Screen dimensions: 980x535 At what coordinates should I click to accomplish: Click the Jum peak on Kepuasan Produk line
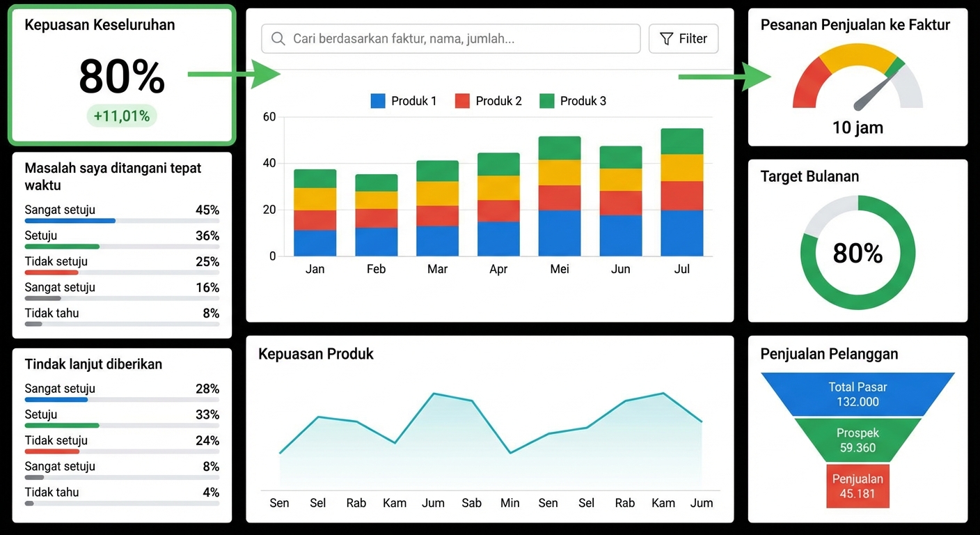[x=434, y=394]
